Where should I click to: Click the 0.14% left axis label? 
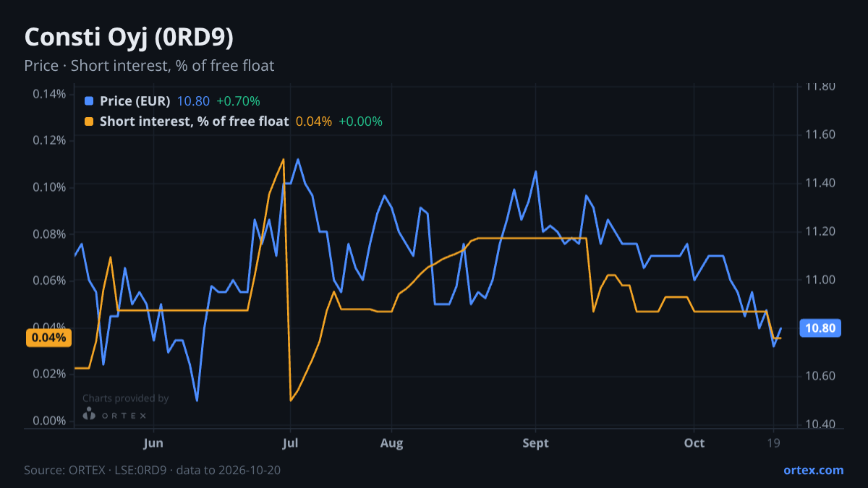(49, 93)
